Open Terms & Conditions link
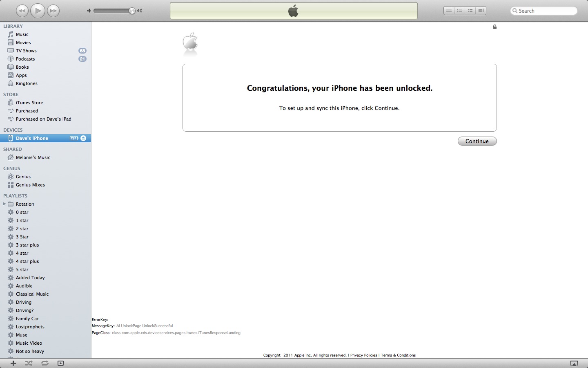 pyautogui.click(x=398, y=355)
